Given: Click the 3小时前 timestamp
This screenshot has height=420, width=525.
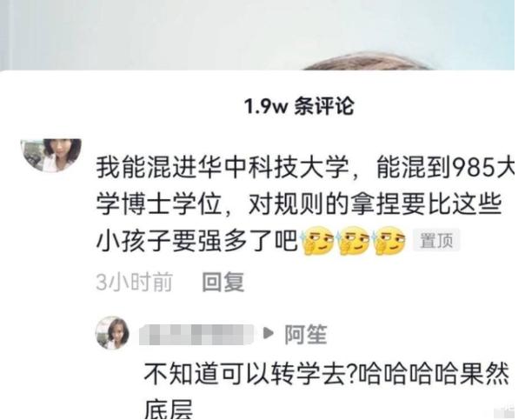Looking at the screenshot, I should coord(135,282).
